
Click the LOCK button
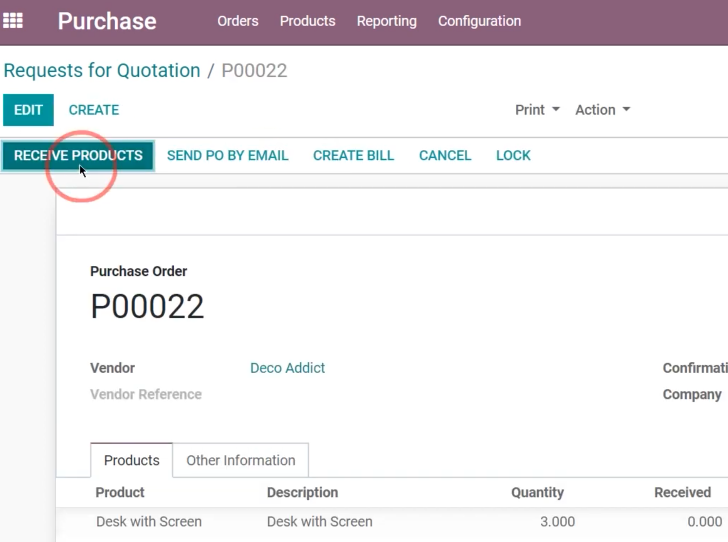point(513,156)
